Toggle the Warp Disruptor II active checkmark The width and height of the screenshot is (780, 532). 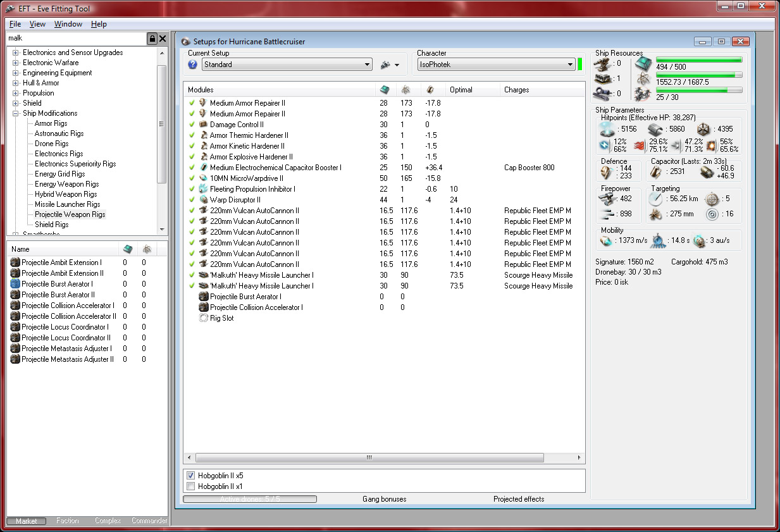click(192, 200)
